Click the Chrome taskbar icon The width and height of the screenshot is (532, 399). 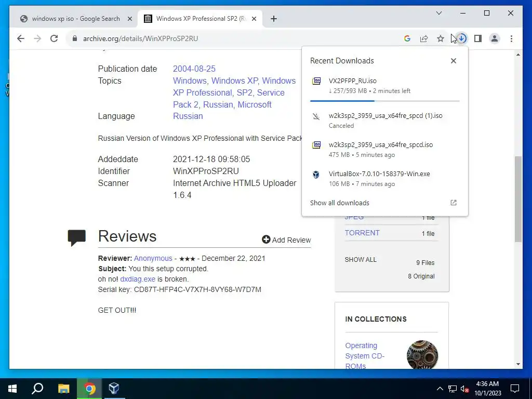click(89, 389)
